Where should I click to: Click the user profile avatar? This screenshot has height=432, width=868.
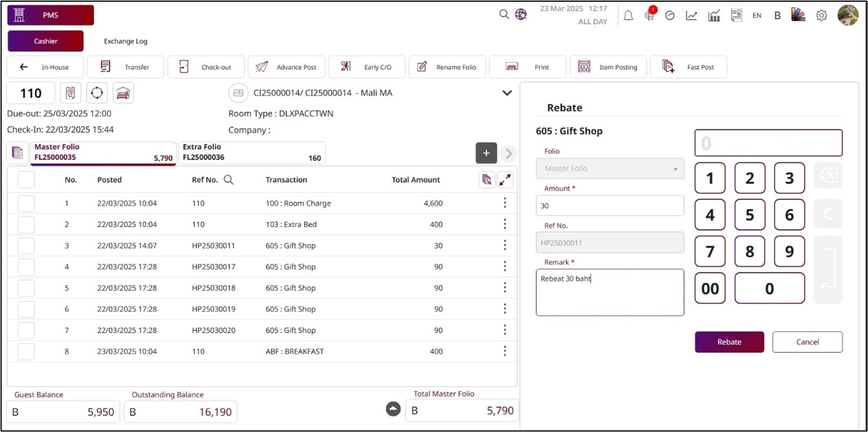(848, 16)
